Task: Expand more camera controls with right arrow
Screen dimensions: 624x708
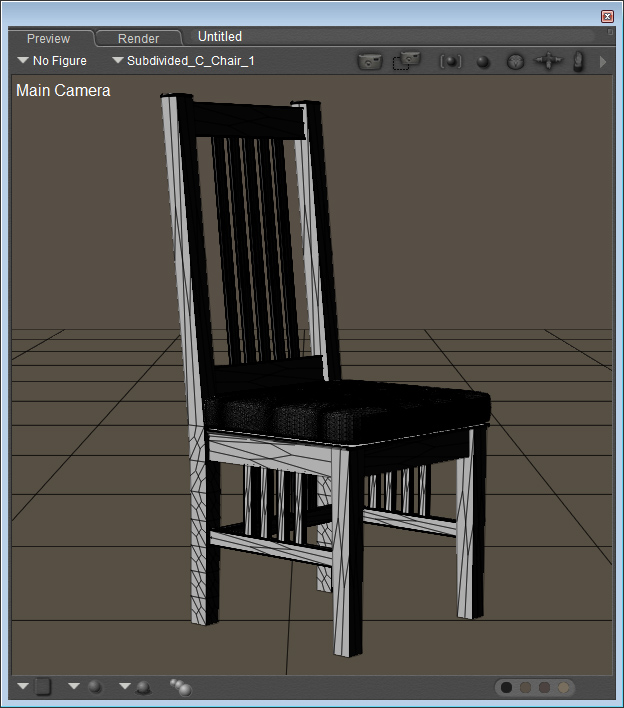Action: click(603, 62)
